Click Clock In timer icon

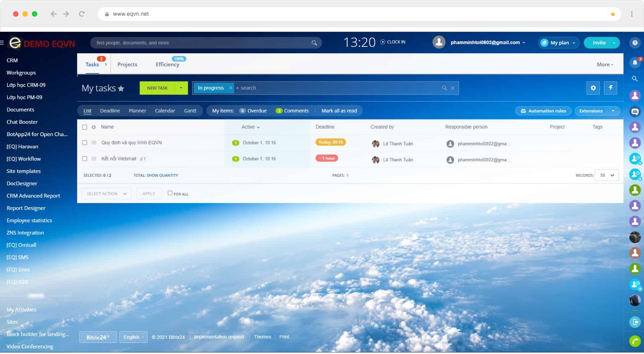[x=383, y=42]
